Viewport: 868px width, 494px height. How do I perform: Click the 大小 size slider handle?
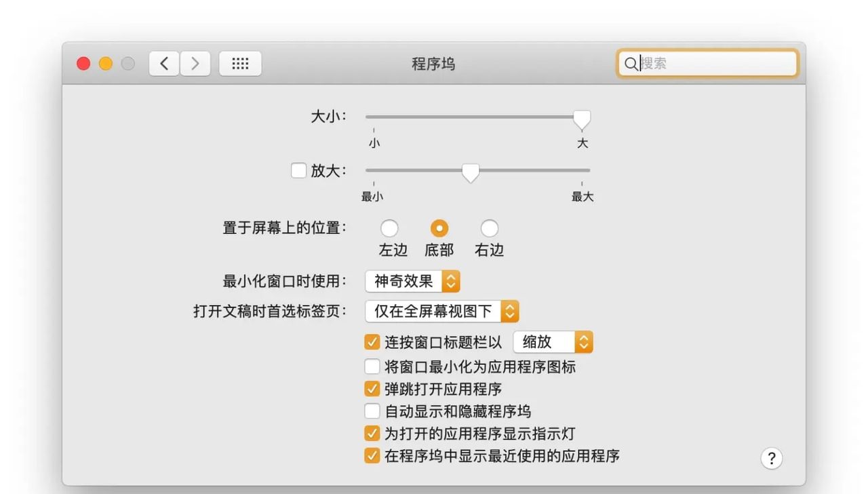[x=582, y=119]
